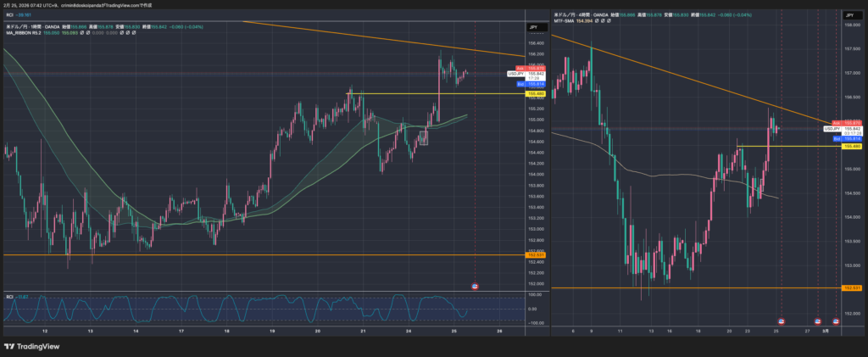The height and width of the screenshot is (357, 868).
Task: Open the JPY currency selector on right chart
Action: (x=850, y=16)
